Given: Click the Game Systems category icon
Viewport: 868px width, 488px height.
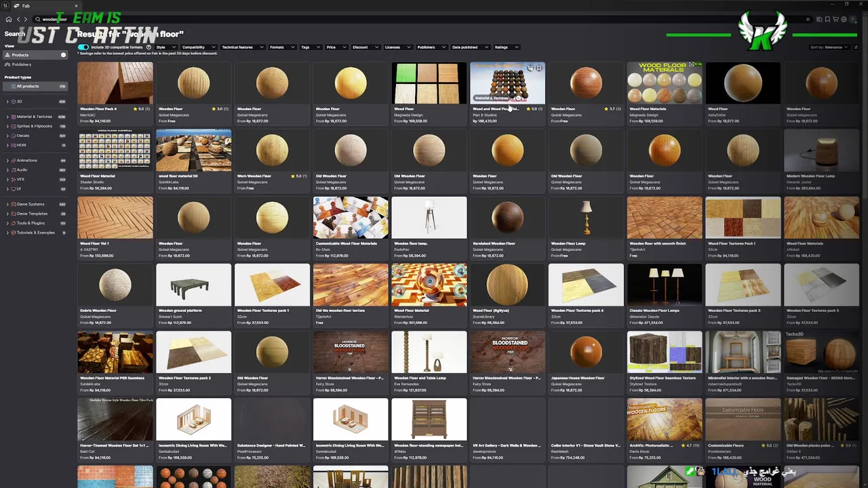Looking at the screenshot, I should coord(12,204).
